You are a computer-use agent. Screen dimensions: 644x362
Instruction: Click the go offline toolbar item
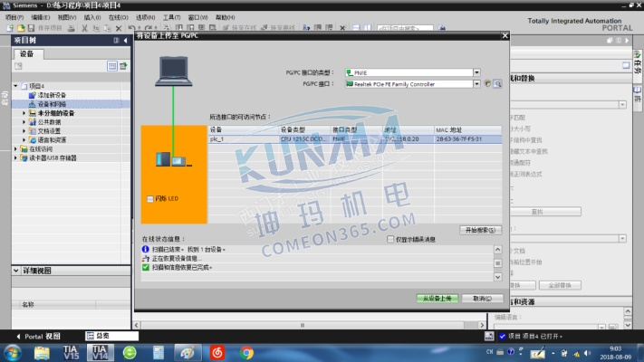click(x=278, y=28)
